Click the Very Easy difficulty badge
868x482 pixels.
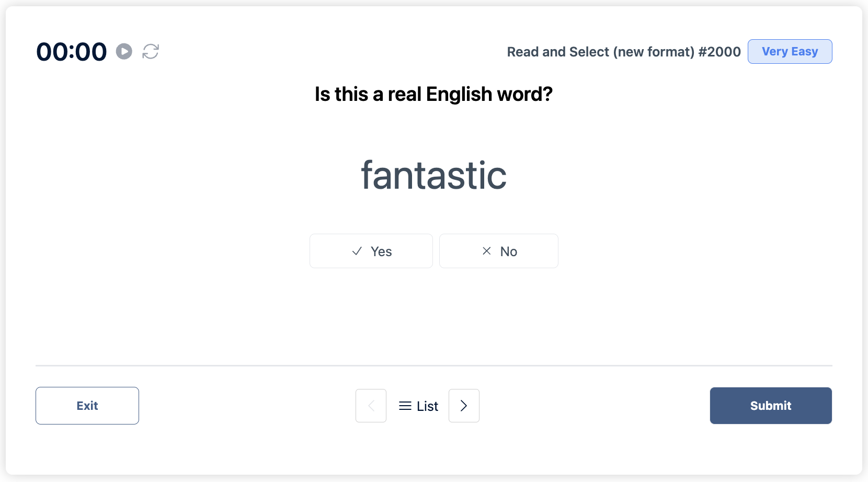click(x=790, y=51)
